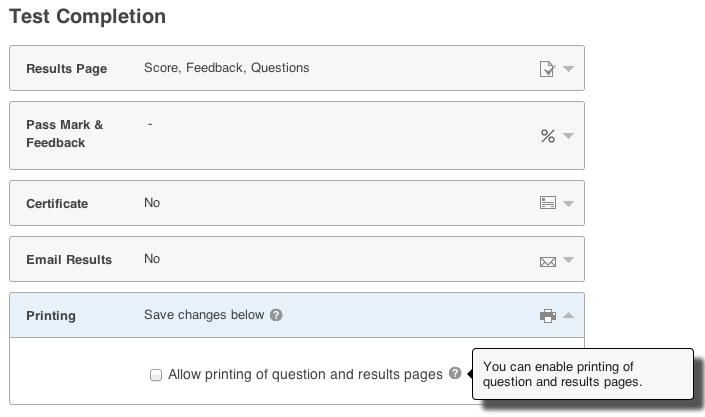The image size is (705, 417).
Task: Click the Pass Mark percent icon
Action: 547,136
